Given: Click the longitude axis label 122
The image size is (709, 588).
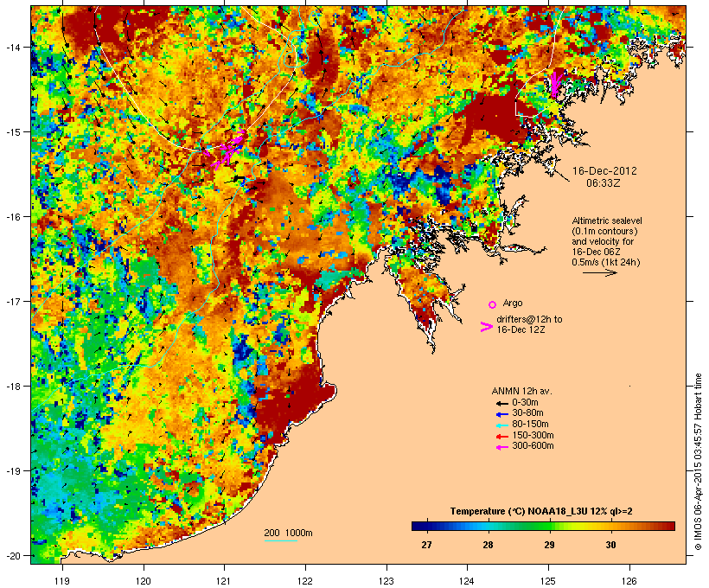Looking at the screenshot, I should 305,581.
